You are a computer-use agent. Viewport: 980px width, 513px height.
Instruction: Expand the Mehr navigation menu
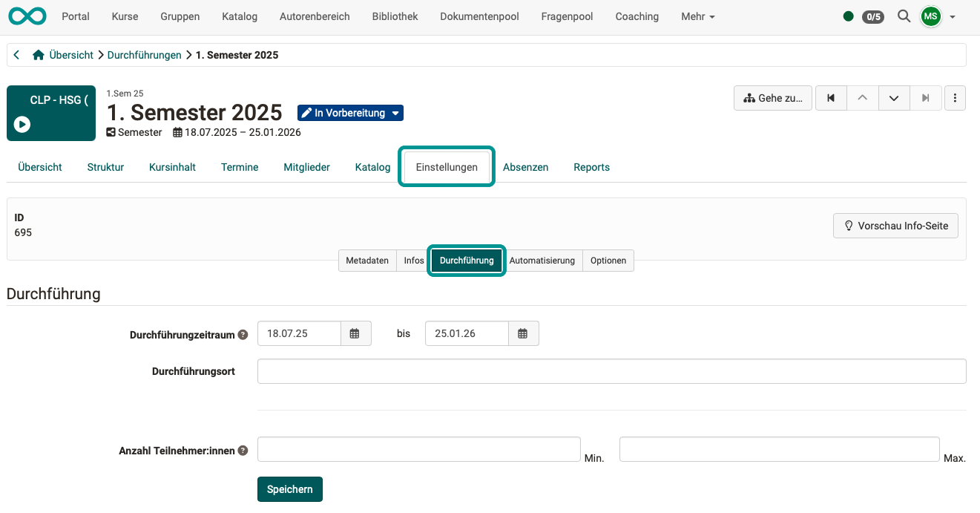[697, 16]
